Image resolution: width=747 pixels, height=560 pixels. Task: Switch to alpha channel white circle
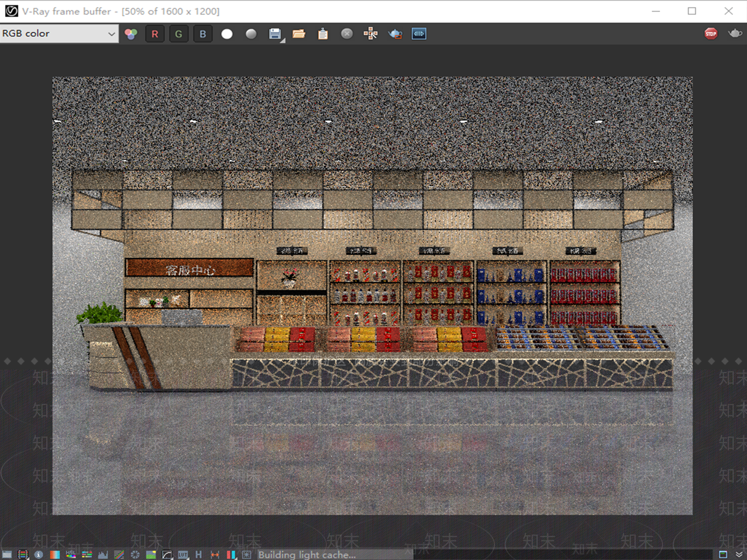pyautogui.click(x=227, y=34)
